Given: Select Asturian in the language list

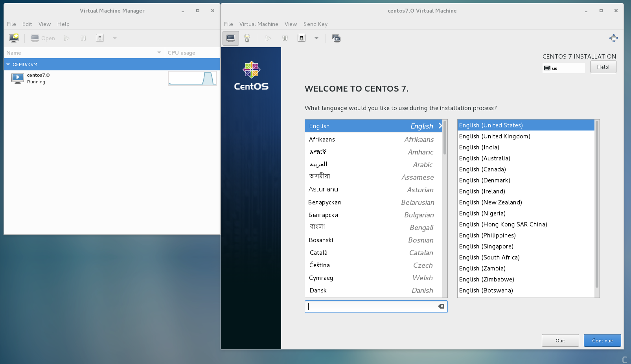Looking at the screenshot, I should [x=373, y=189].
